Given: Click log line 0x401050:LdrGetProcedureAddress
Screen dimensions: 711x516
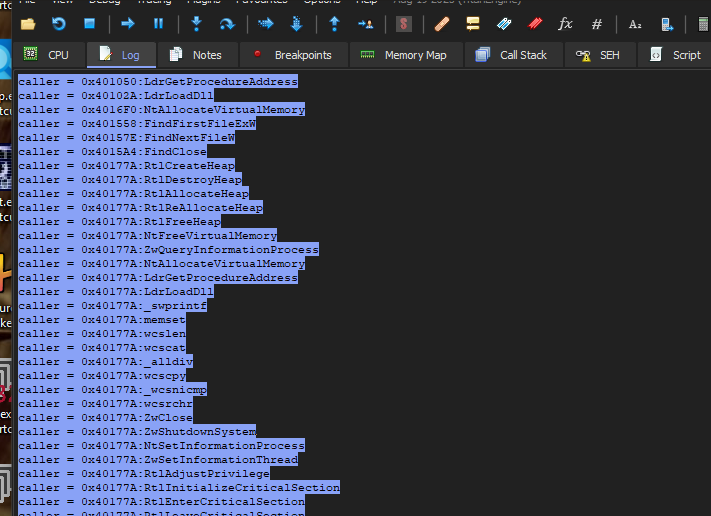Looking at the screenshot, I should [x=158, y=82].
